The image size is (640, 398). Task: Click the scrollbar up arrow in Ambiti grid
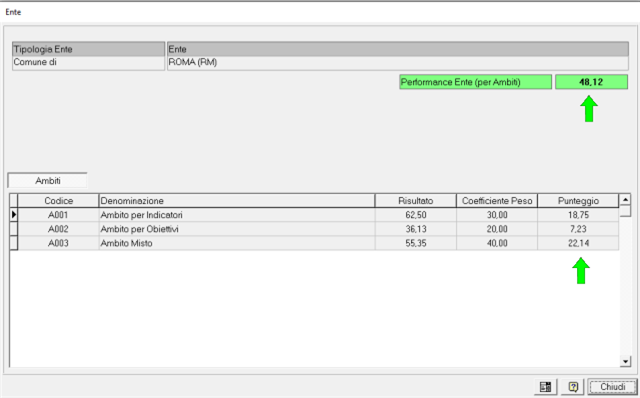(x=625, y=200)
